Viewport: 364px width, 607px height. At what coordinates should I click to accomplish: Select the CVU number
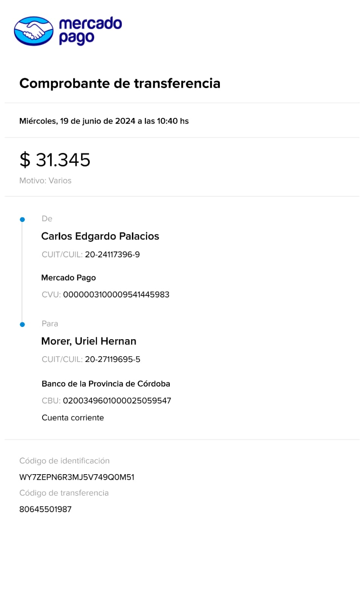coord(116,294)
